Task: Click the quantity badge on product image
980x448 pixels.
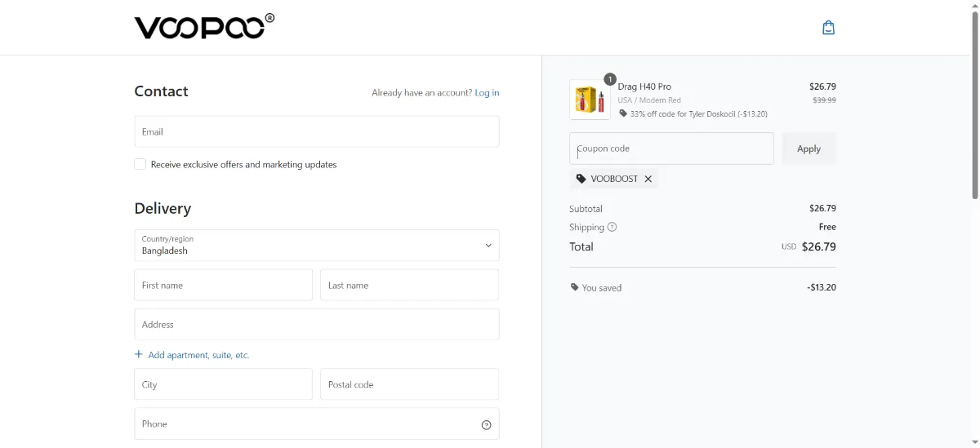Action: (610, 79)
